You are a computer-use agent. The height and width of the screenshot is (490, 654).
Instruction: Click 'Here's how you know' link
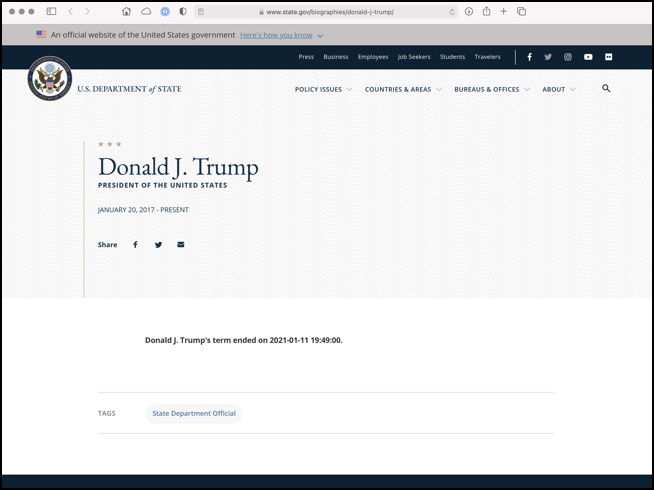click(x=276, y=35)
